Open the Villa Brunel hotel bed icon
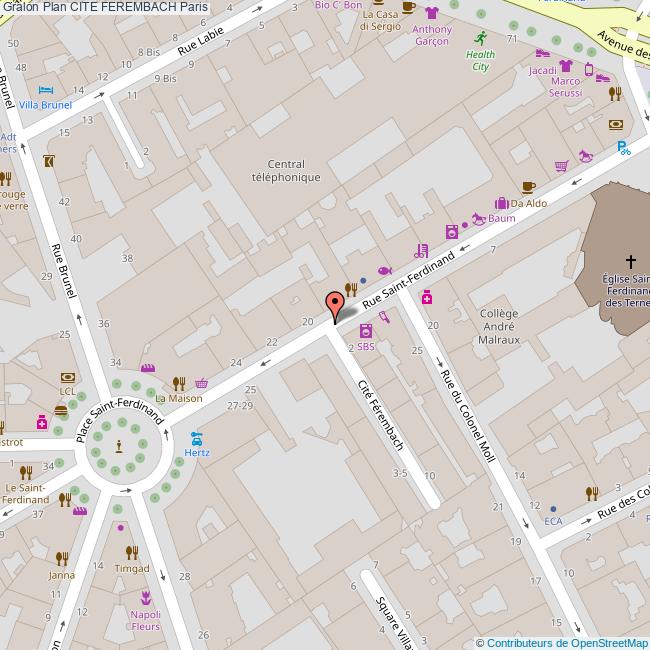 click(x=44, y=89)
